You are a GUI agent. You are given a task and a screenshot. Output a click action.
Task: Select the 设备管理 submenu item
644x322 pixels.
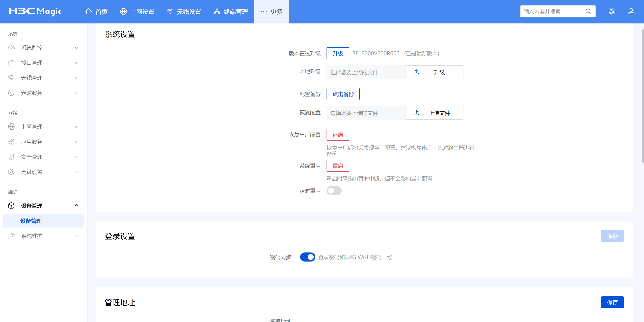point(43,221)
